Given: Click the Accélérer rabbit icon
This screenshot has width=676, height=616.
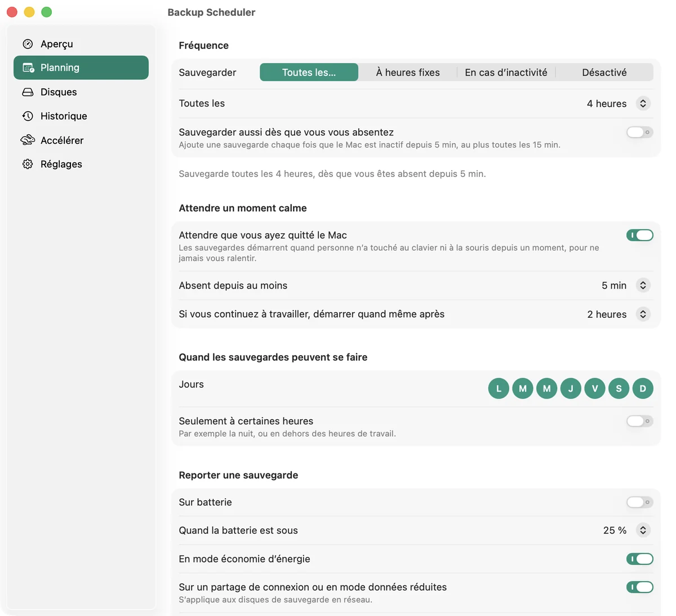Looking at the screenshot, I should tap(28, 140).
